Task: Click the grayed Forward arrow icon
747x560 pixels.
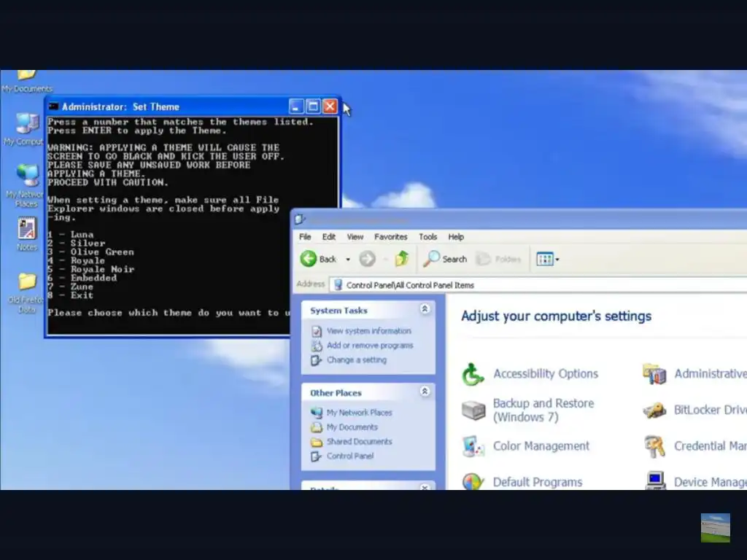Action: pos(367,259)
